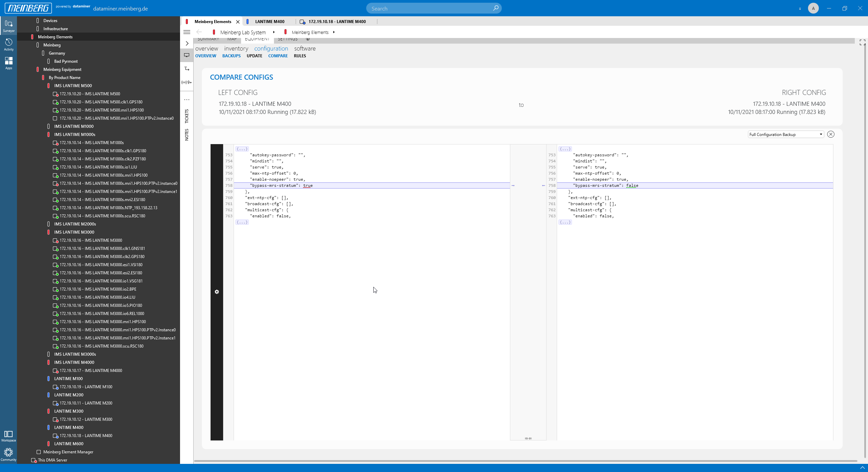Expand the bottom-right footer chevron
The height and width of the screenshot is (472, 868).
pyautogui.click(x=862, y=468)
